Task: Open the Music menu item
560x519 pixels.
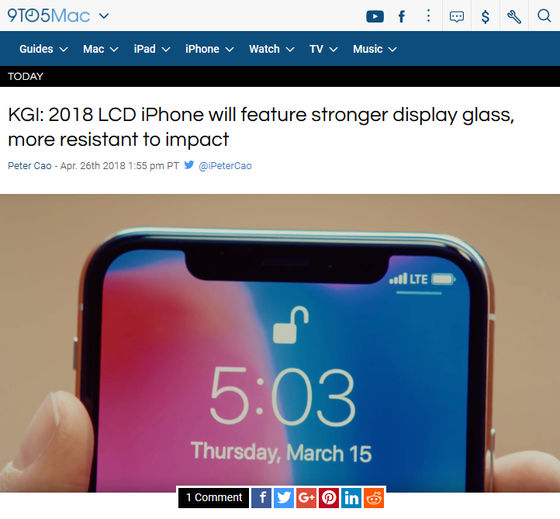Action: click(375, 49)
